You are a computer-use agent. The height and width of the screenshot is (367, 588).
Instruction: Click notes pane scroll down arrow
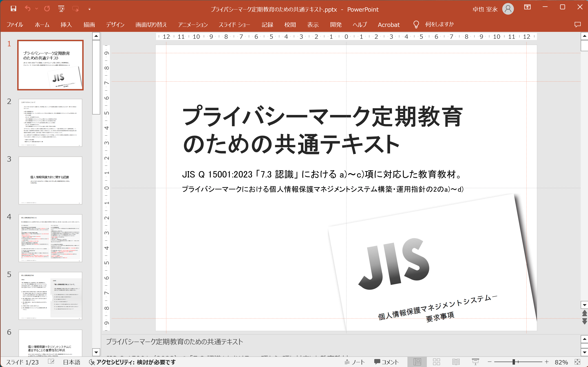(x=584, y=352)
